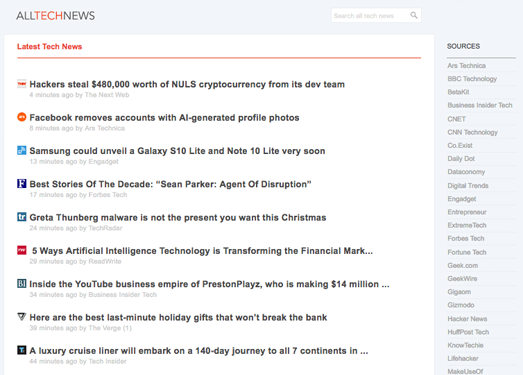Image resolution: width=523 pixels, height=375 pixels.
Task: Select BetaKit source
Action: [x=458, y=92]
